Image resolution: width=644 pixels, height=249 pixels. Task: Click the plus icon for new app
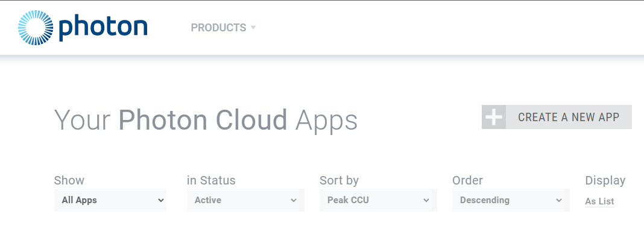click(494, 117)
